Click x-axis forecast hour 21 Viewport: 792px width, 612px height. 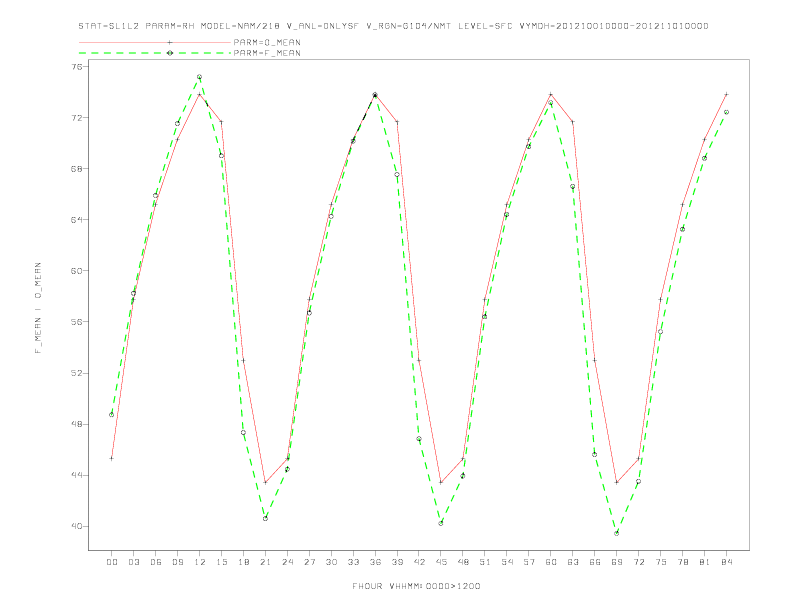tap(265, 562)
